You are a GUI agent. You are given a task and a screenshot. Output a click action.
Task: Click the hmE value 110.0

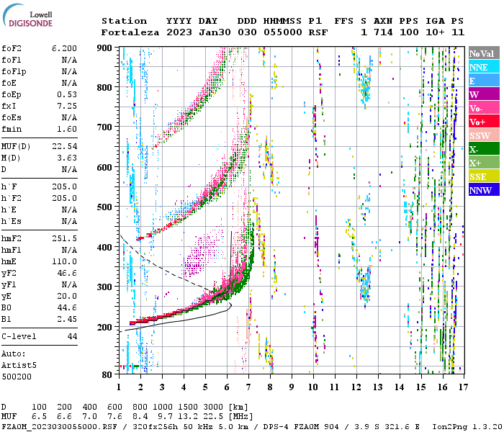tap(65, 261)
